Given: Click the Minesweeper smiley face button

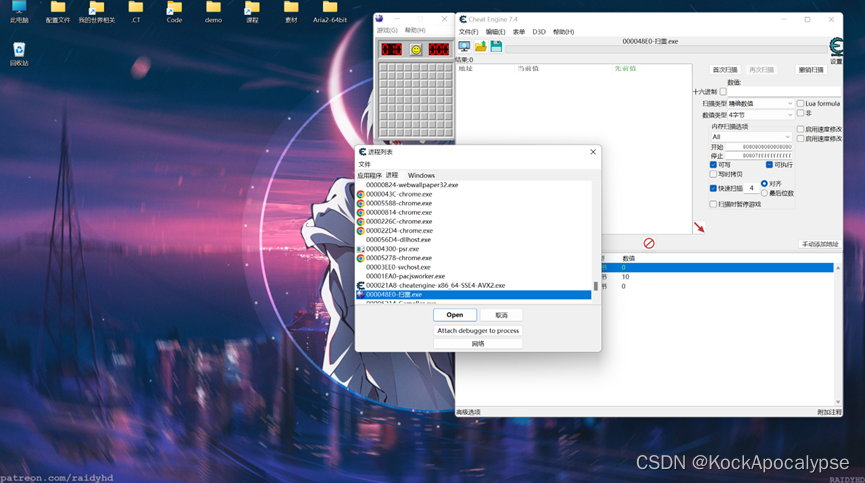Looking at the screenshot, I should point(415,50).
